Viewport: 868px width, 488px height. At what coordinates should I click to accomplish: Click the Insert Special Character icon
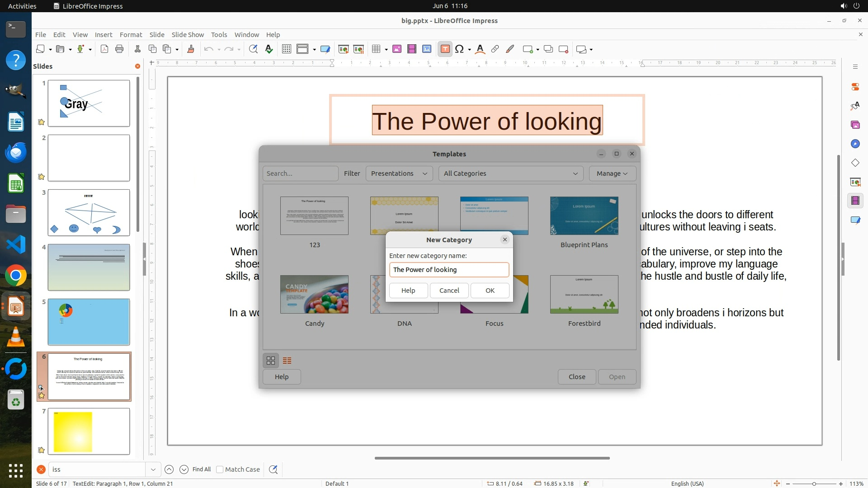[x=459, y=49]
